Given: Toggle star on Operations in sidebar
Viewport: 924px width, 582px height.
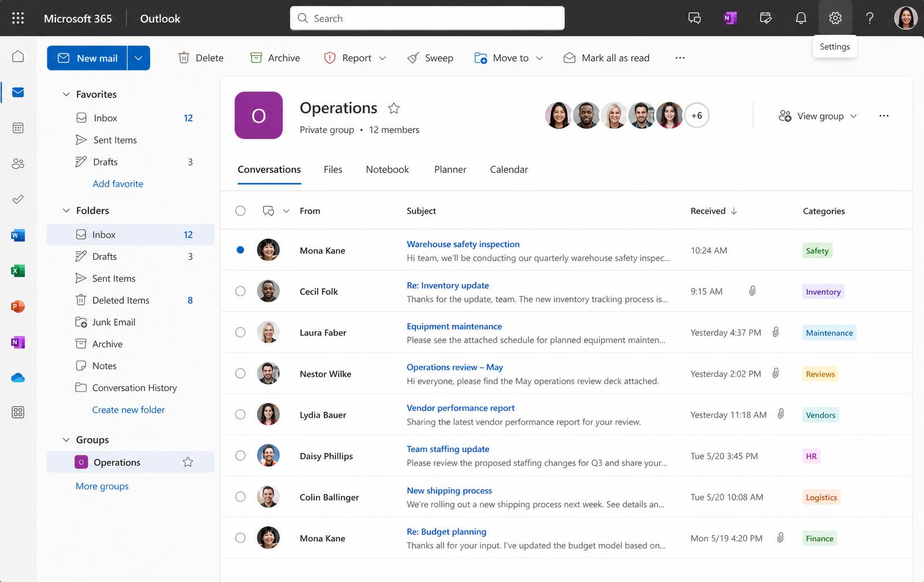Looking at the screenshot, I should (x=188, y=462).
